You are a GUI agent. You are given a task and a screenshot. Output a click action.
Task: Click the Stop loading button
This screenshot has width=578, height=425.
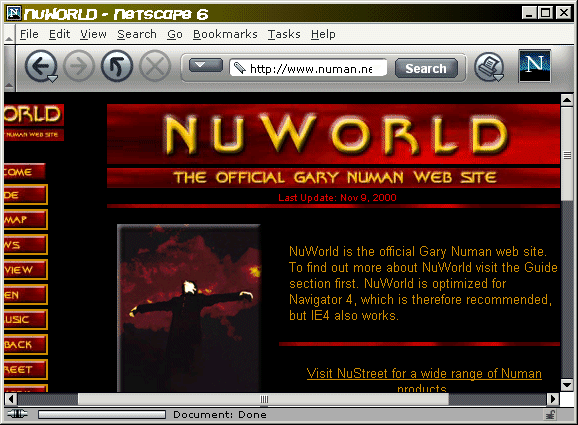(155, 66)
